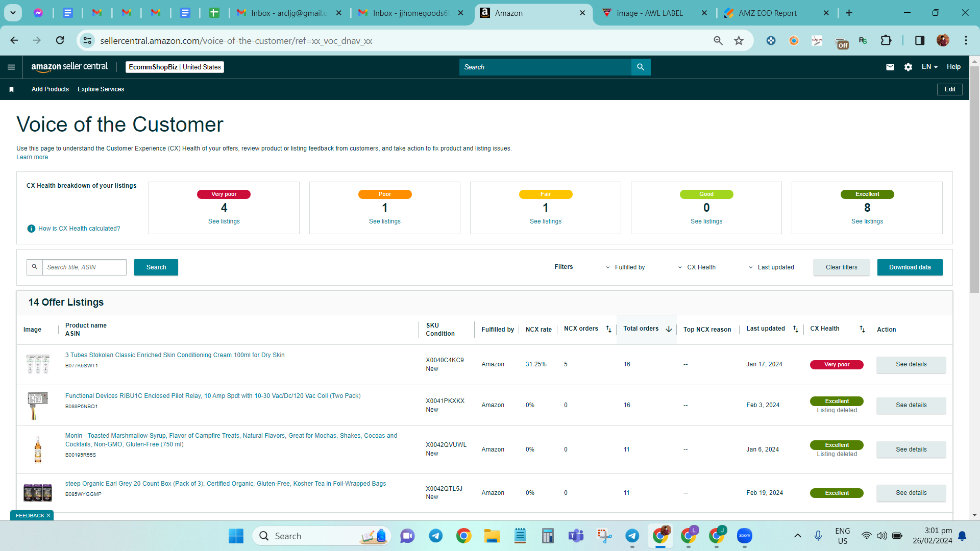Click the Clear filters button
980x551 pixels.
point(842,267)
